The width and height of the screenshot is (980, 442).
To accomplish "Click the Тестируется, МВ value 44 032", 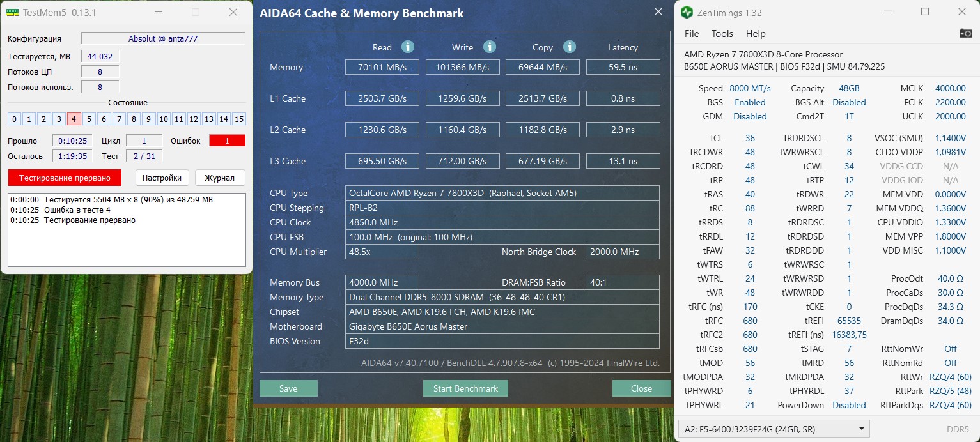I will pos(100,57).
